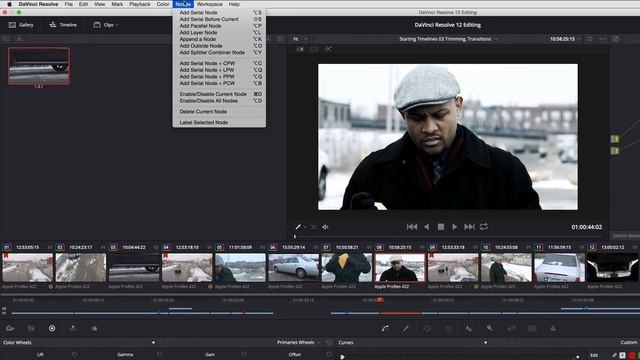Select the luminance Y channel curve button
This screenshot has width=640, height=360.
(622, 356)
